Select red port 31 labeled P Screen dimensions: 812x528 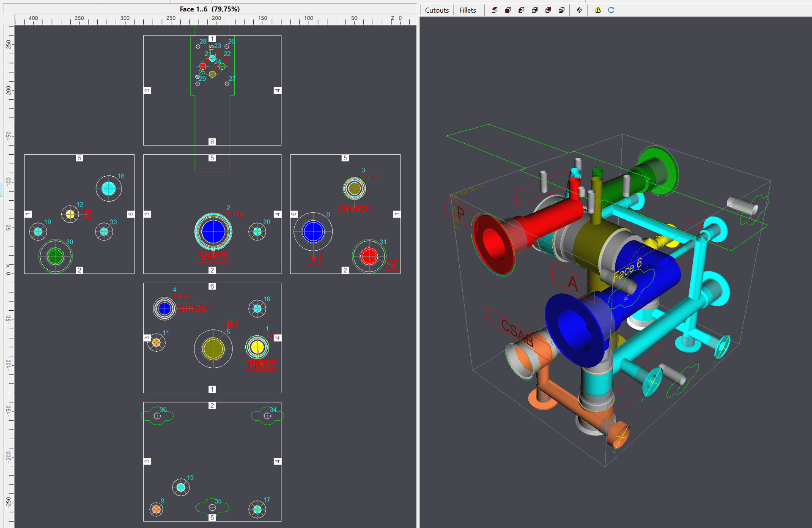tap(369, 256)
